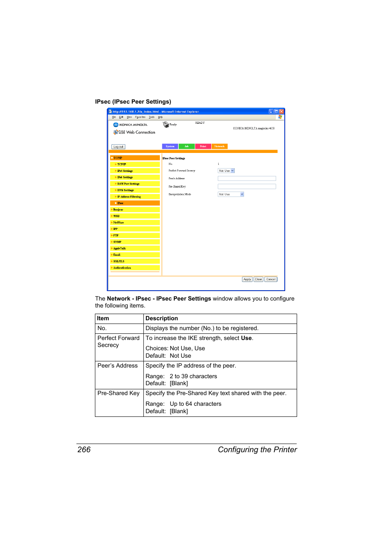Click the Konica Minolta logo

[130, 125]
